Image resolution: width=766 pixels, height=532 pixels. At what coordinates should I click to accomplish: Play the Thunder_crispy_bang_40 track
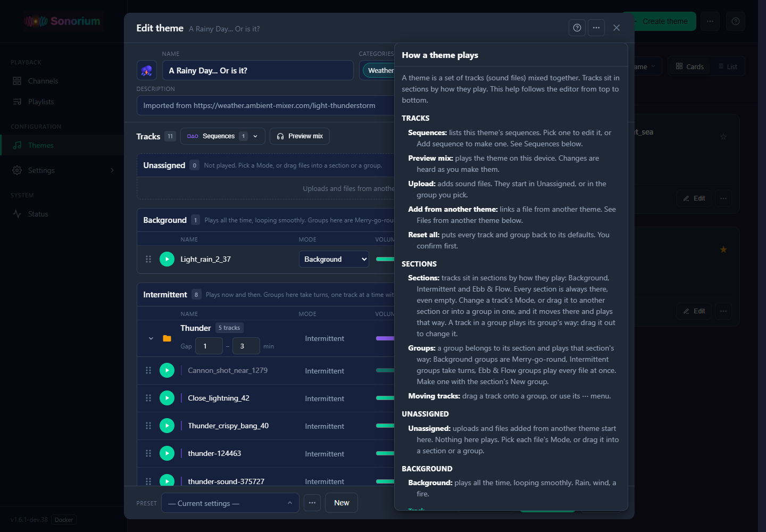pos(167,426)
